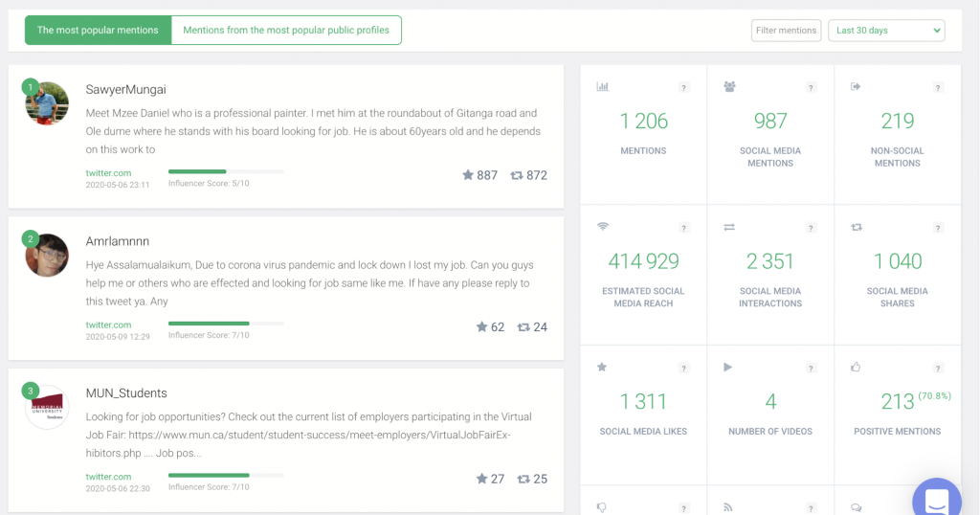Click the help icon on Mentions card
This screenshot has width=980, height=515.
[x=683, y=88]
